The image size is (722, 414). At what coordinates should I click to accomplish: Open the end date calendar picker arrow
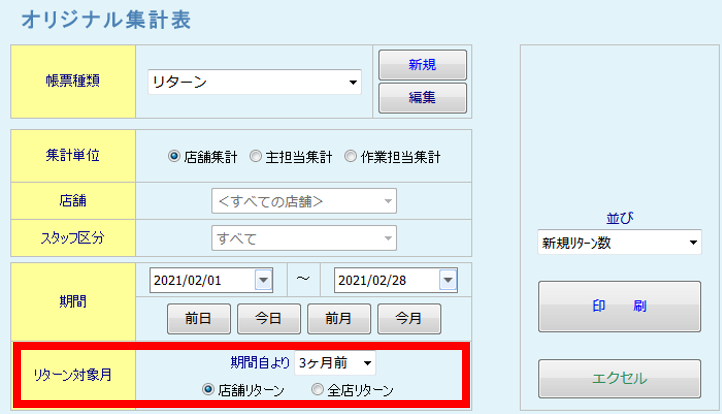coord(447,281)
